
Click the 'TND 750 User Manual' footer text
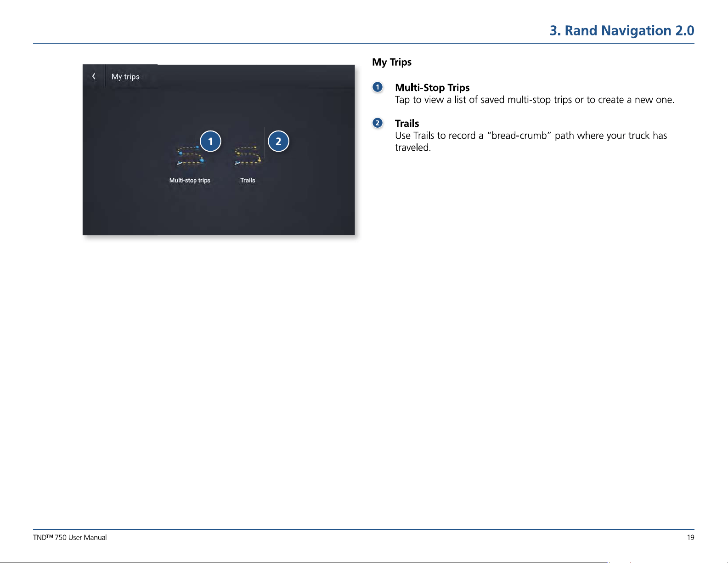[x=70, y=537]
